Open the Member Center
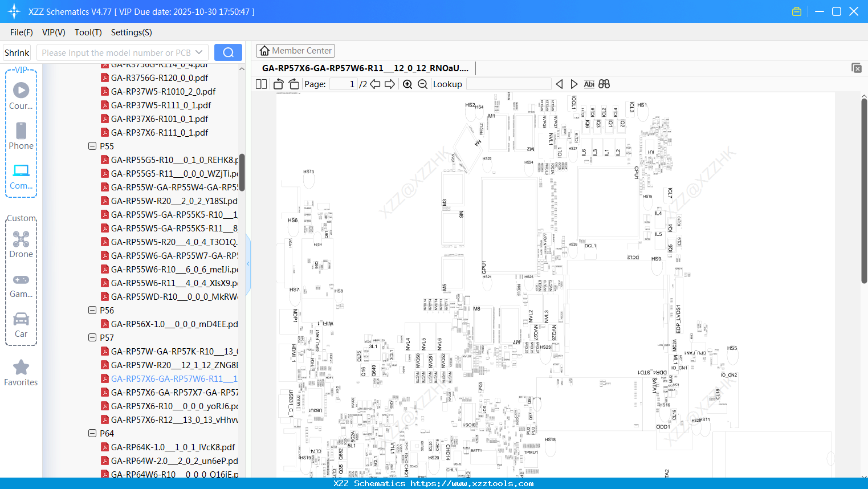The height and width of the screenshot is (489, 868). [x=295, y=51]
